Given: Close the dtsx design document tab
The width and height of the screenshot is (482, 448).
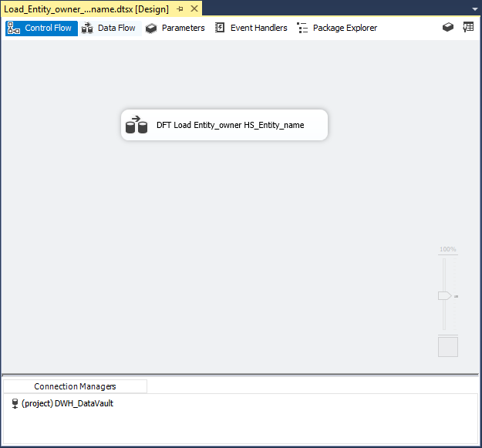Looking at the screenshot, I should pyautogui.click(x=194, y=8).
